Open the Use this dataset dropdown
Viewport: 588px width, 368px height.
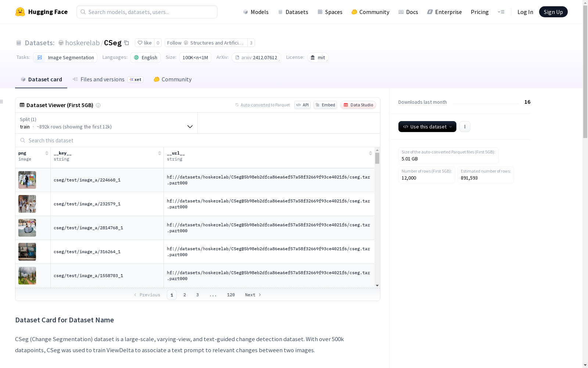point(427,127)
